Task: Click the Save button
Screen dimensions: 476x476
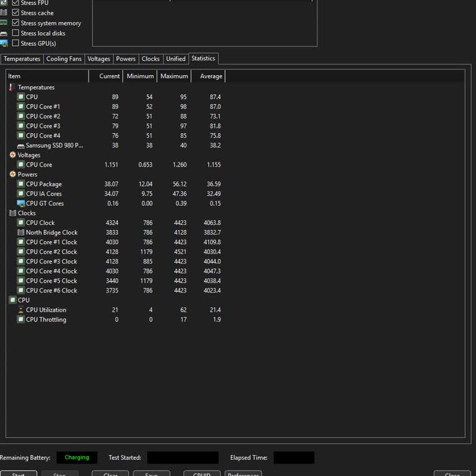Action: tap(151, 475)
